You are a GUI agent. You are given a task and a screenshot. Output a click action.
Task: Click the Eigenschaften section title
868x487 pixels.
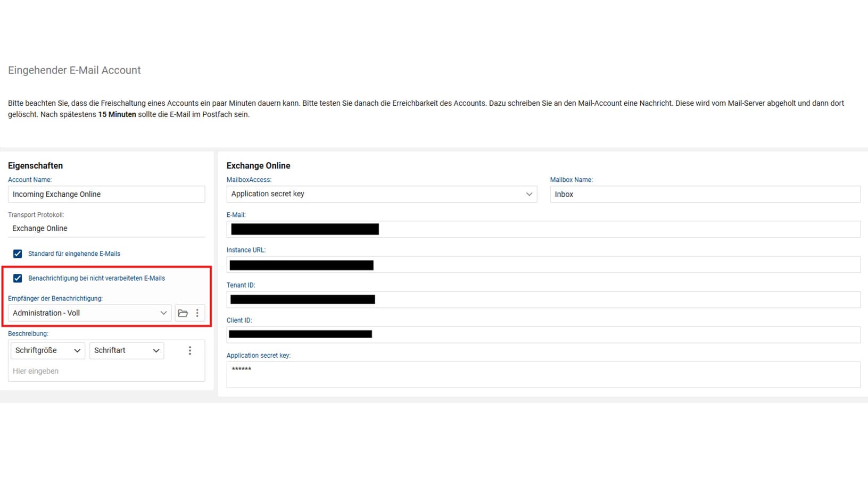pyautogui.click(x=35, y=166)
